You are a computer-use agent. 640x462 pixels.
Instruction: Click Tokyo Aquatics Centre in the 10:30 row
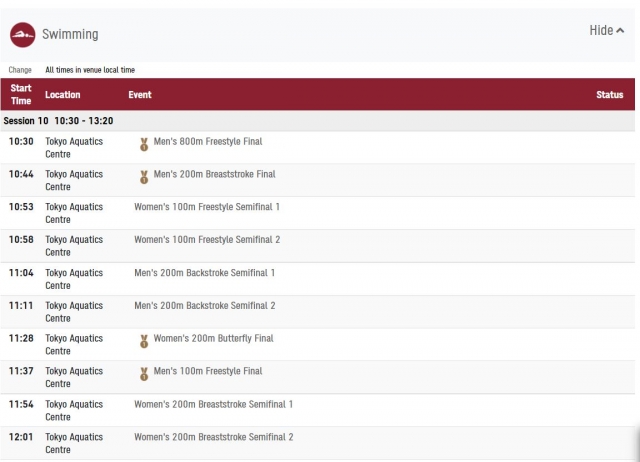coord(74,148)
